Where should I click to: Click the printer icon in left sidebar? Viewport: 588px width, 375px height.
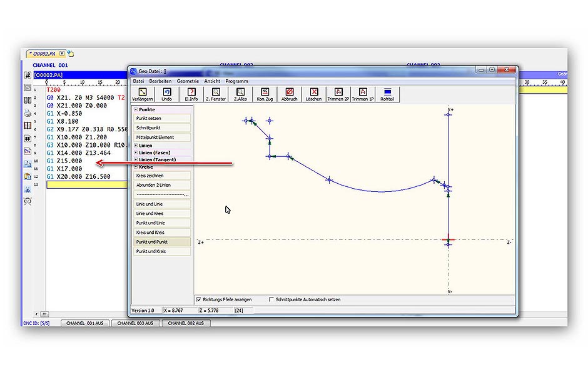pos(28,113)
